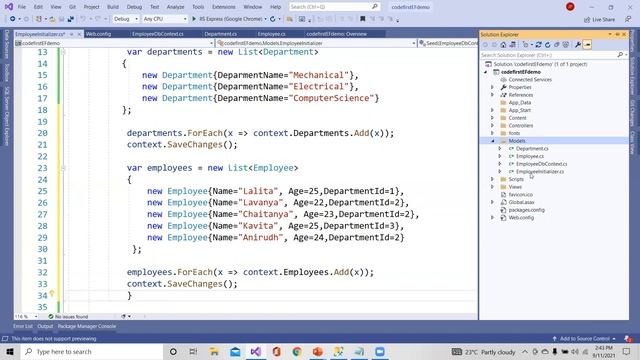The image size is (640, 360).
Task: Open the Debug menu
Action: pyautogui.click(x=134, y=7)
